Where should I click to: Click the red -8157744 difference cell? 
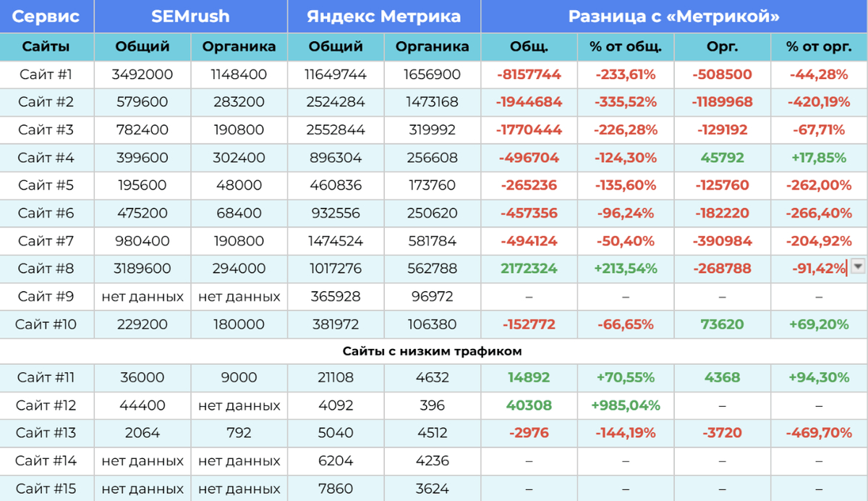coord(529,75)
